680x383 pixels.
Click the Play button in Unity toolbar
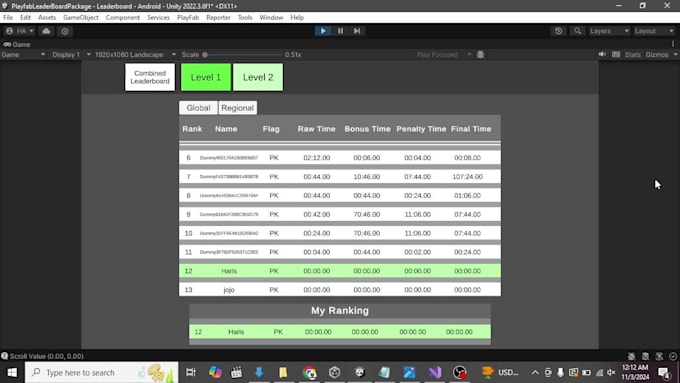323,31
